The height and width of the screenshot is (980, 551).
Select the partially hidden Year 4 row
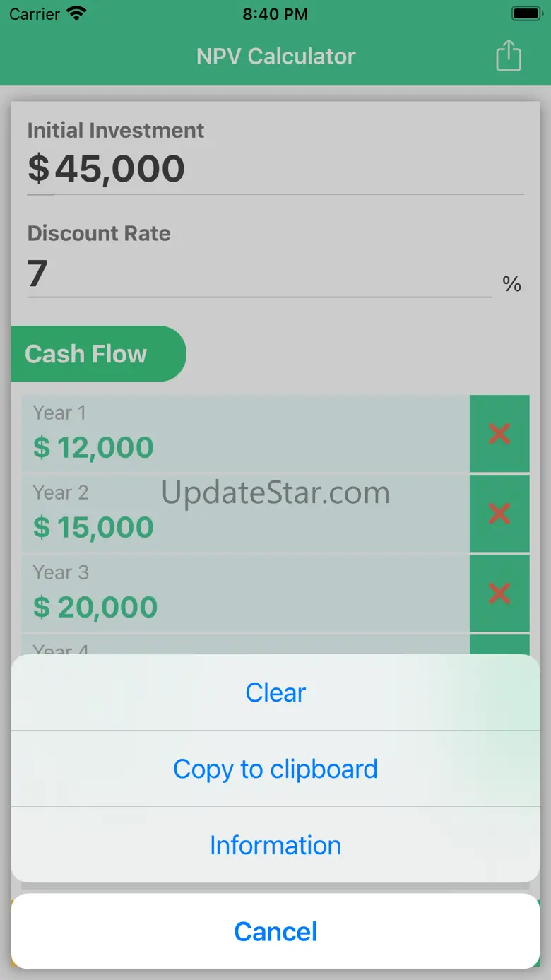[244, 645]
